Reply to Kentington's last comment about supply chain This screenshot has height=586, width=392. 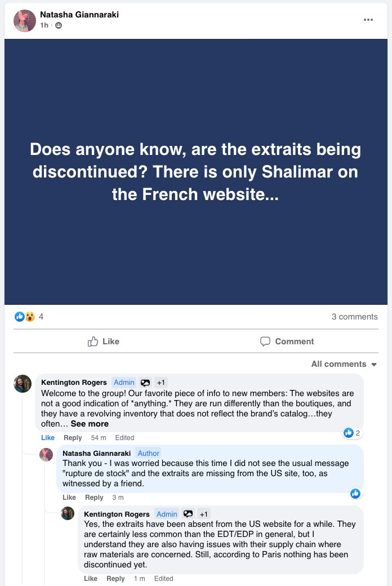coord(115,579)
